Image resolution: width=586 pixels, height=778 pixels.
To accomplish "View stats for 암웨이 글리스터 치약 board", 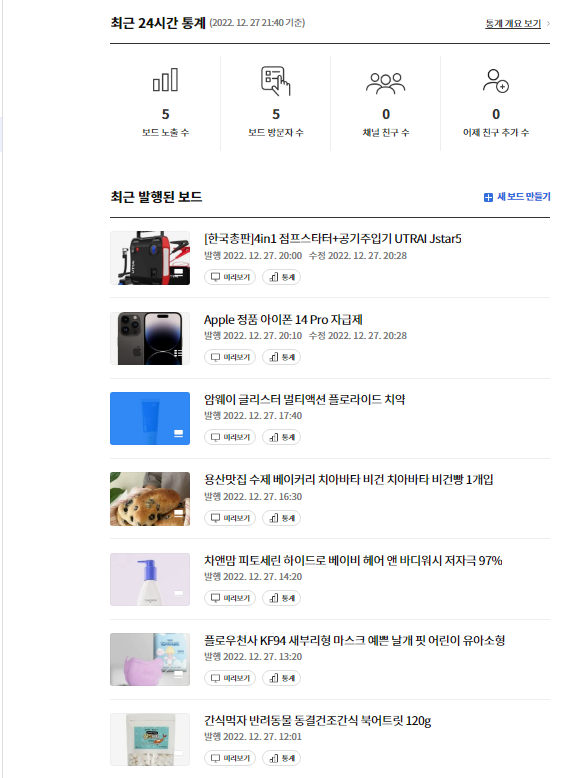I will 281,437.
